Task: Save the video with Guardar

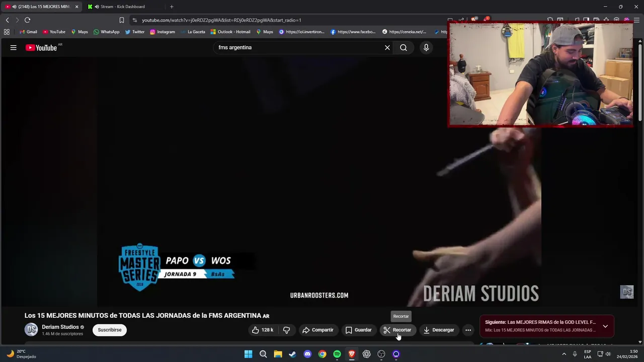Action: pyautogui.click(x=358, y=330)
